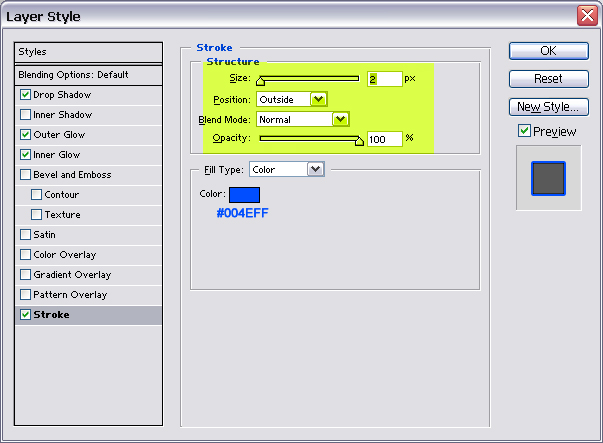Click the Reset button

548,79
